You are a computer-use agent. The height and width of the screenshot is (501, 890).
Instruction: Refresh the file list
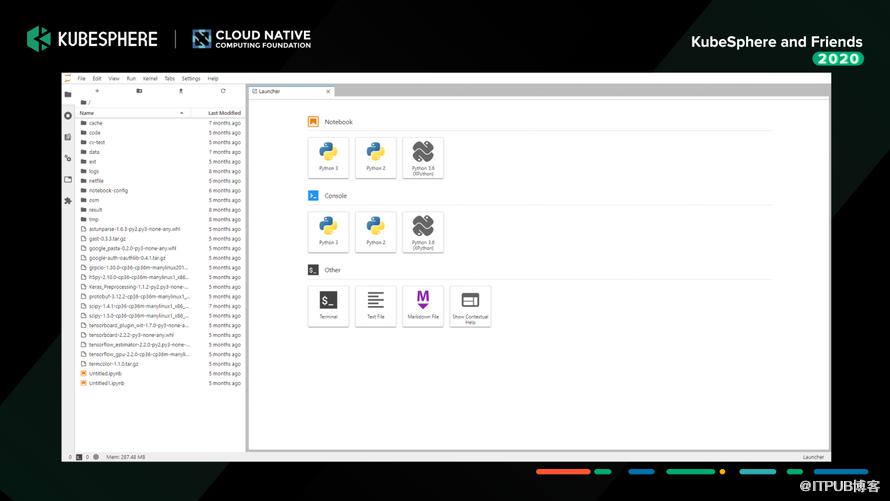(x=223, y=91)
